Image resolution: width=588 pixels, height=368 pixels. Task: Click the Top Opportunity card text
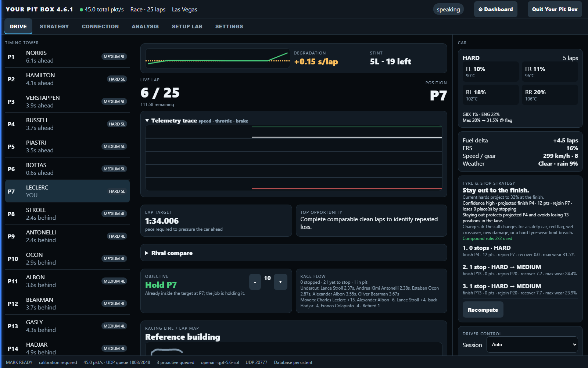point(369,223)
